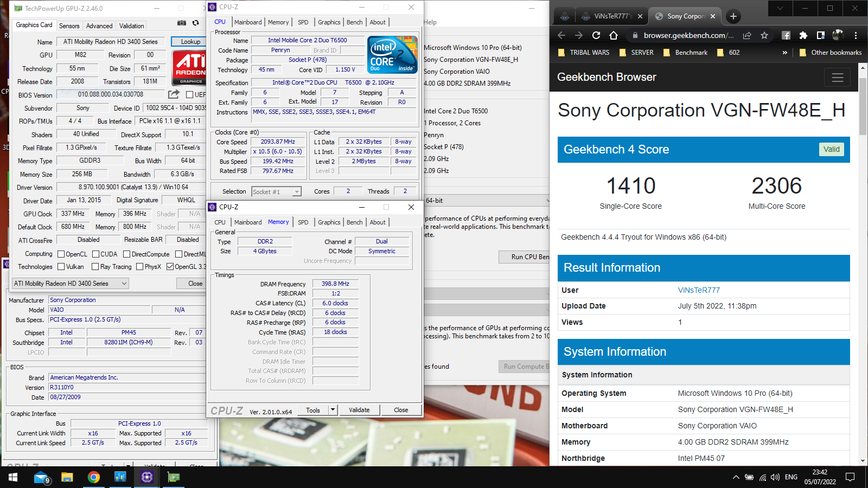This screenshot has width=868, height=488.
Task: Click Chrome address bar URL
Action: (689, 35)
